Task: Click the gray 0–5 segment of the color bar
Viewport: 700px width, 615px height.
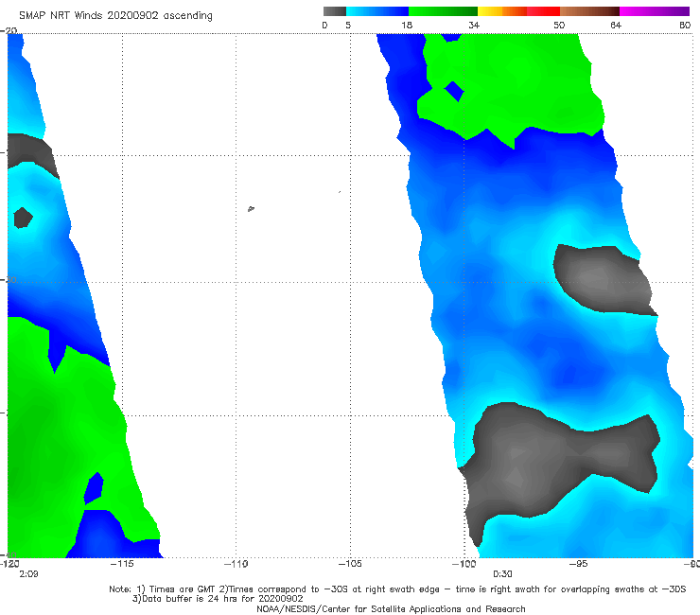Action: tap(334, 11)
